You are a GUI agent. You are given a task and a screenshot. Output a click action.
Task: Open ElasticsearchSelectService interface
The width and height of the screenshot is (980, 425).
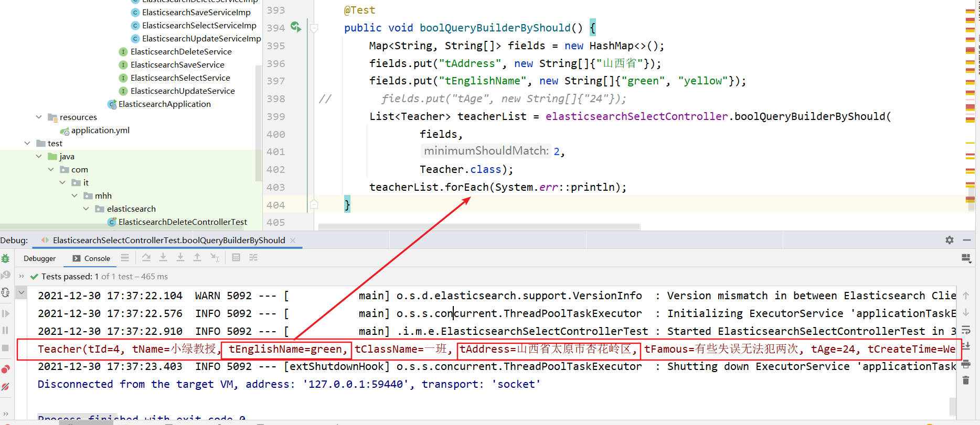coord(180,78)
